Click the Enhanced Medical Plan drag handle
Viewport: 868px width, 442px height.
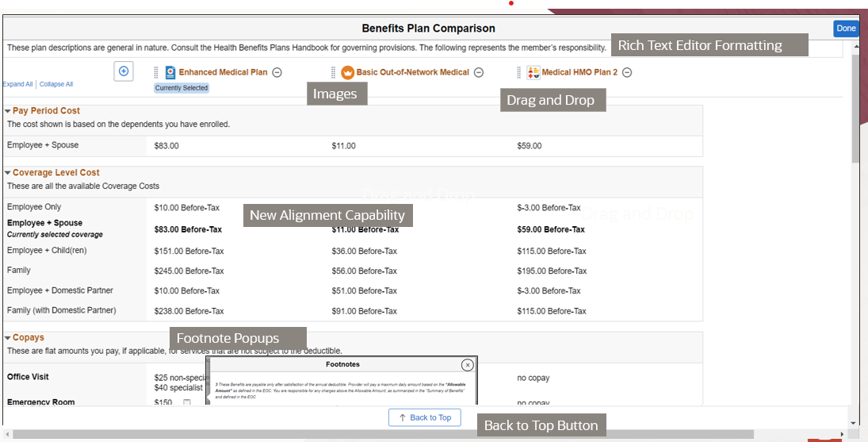157,72
